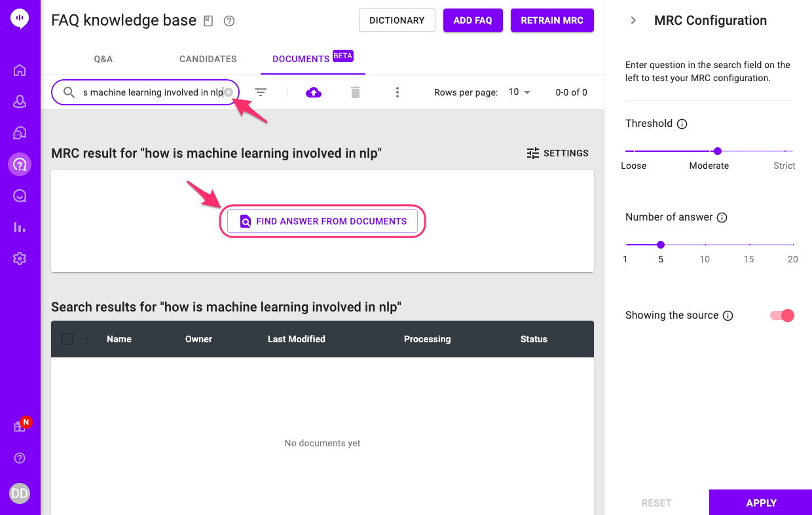Set Number of answer slider to 20
Image resolution: width=812 pixels, height=515 pixels.
coord(793,245)
